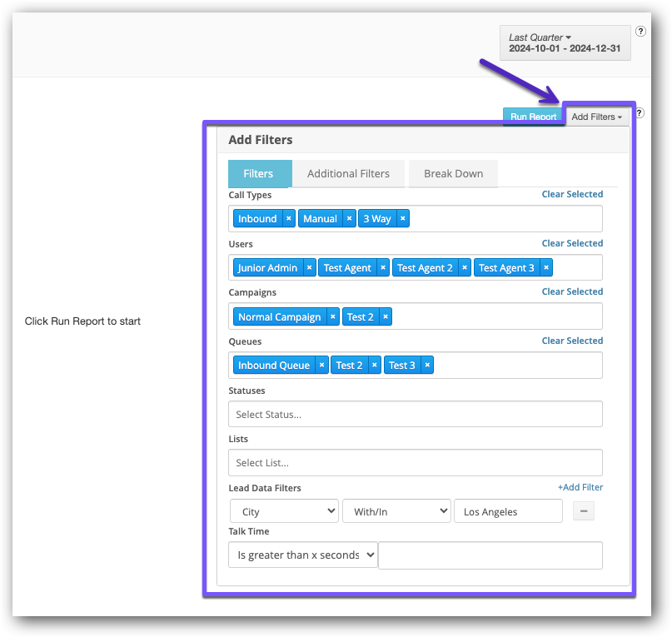
Task: Remove the Inbound call type tag
Action: click(x=289, y=219)
